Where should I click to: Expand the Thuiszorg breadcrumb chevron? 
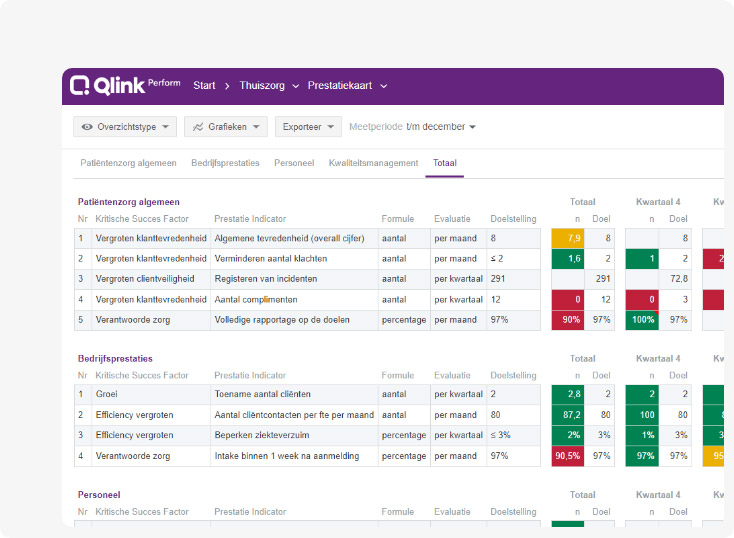pos(296,86)
